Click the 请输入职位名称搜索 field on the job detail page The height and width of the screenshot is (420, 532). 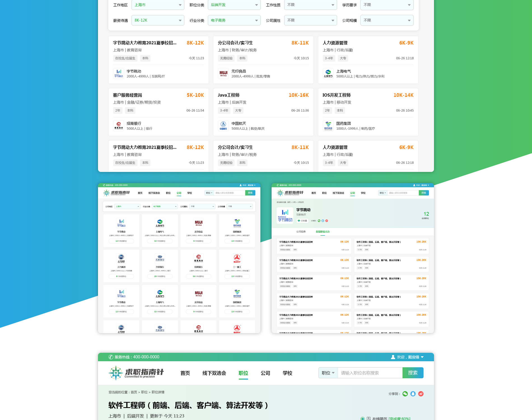pyautogui.click(x=370, y=373)
